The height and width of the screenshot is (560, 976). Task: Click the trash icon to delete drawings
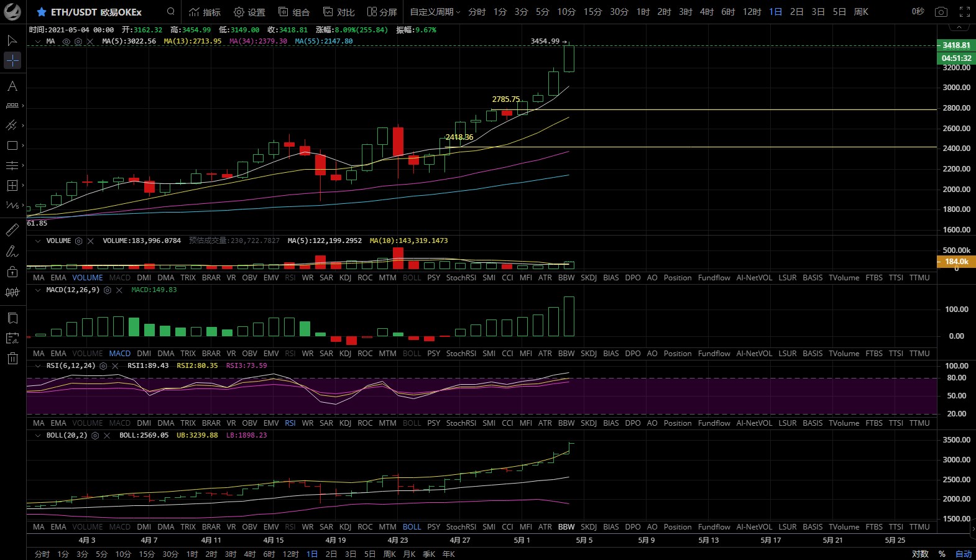12,358
